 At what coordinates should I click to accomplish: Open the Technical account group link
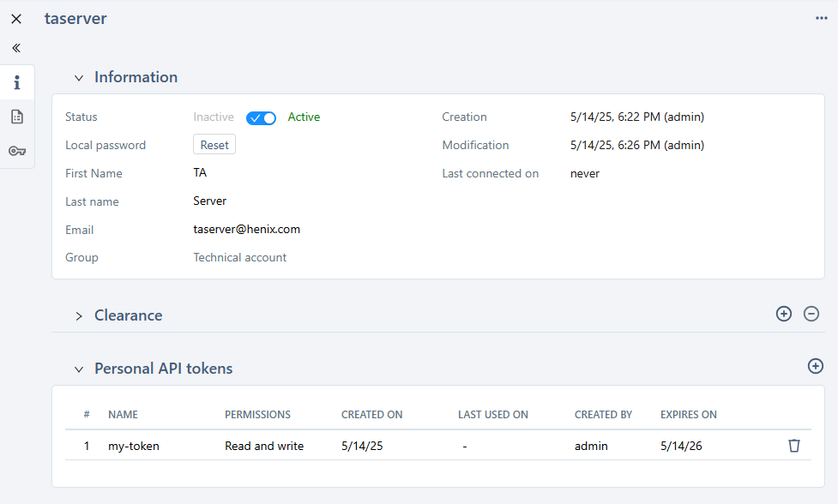pos(239,257)
